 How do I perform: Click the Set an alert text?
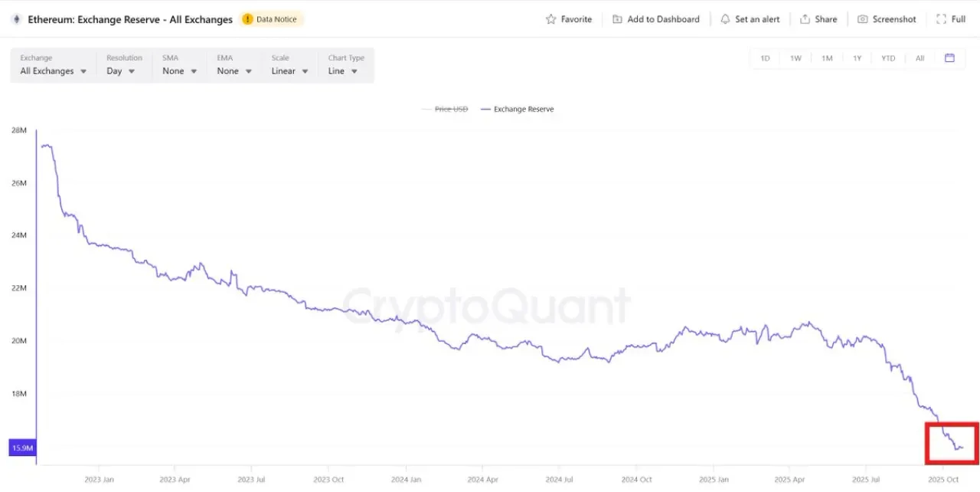pos(758,19)
